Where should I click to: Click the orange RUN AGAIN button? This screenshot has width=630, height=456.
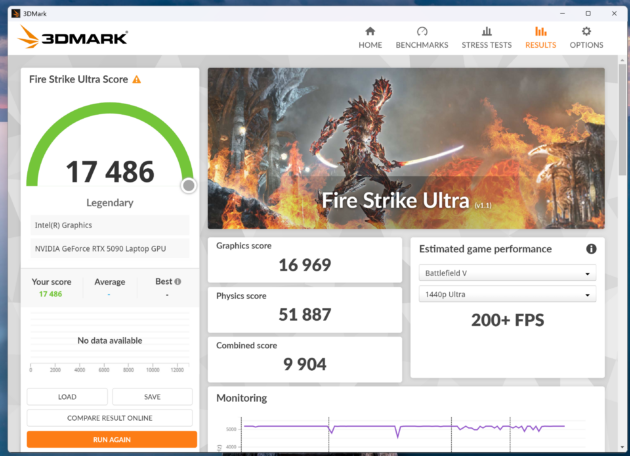point(112,440)
